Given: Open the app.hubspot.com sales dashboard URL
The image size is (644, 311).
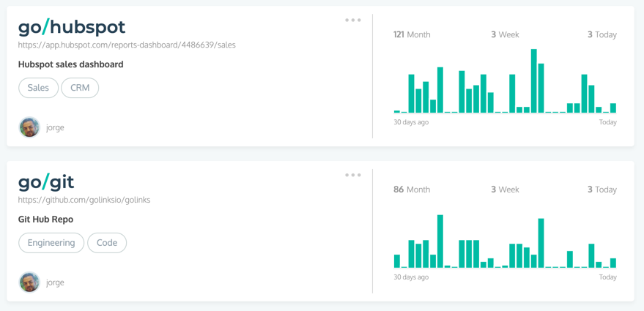Looking at the screenshot, I should (127, 45).
